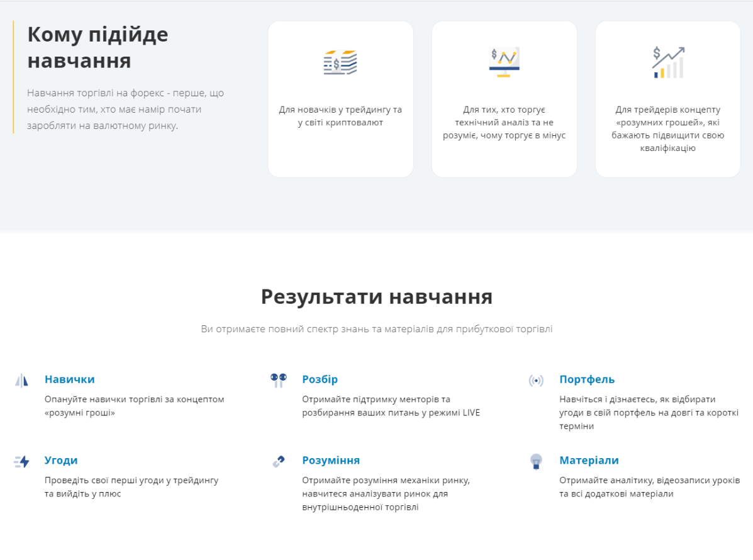Screen dimensions: 753x560
Task: Click the growth chart dollar icon for smart money card
Action: point(668,62)
